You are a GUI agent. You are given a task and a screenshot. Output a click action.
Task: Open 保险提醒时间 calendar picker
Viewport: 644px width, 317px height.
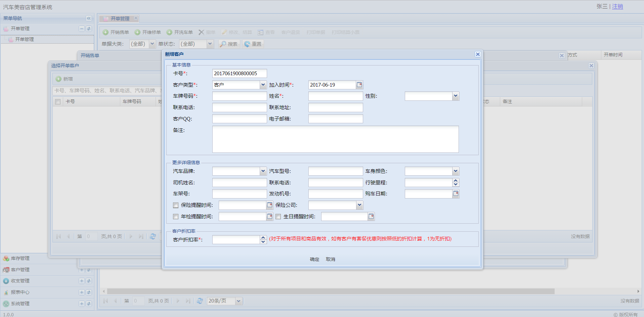pos(270,205)
